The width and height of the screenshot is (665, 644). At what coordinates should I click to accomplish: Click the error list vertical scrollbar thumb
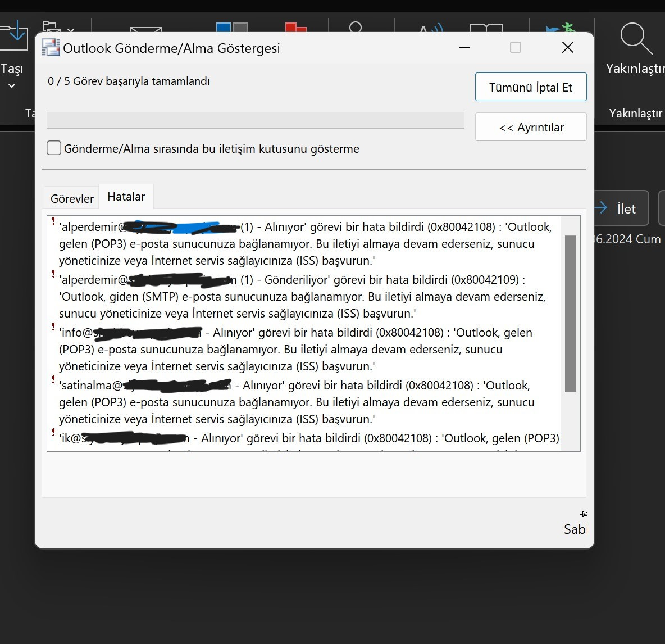[x=571, y=314]
